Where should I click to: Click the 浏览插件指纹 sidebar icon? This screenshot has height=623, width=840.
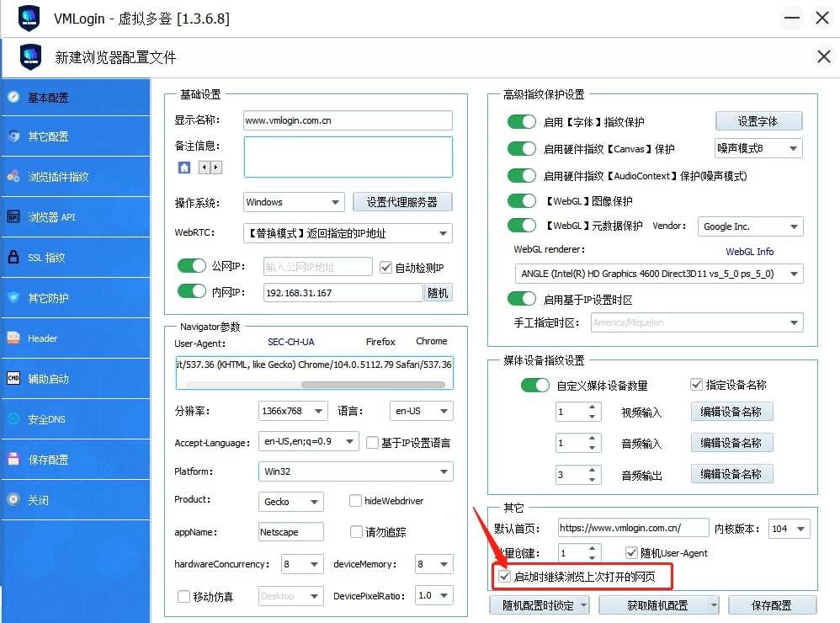[13, 177]
